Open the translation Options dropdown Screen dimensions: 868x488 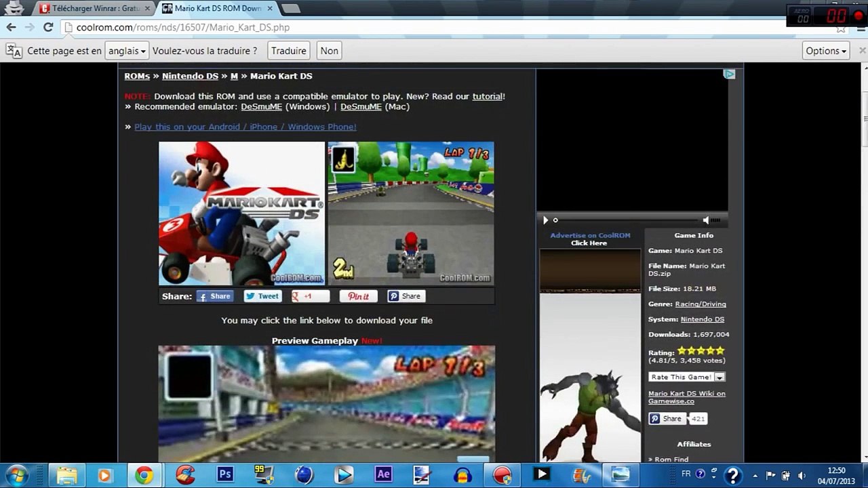[826, 51]
